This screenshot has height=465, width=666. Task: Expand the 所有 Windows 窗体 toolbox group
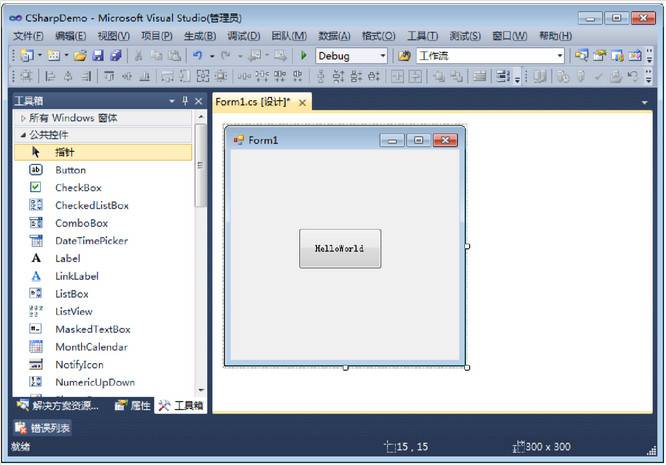tap(23, 118)
